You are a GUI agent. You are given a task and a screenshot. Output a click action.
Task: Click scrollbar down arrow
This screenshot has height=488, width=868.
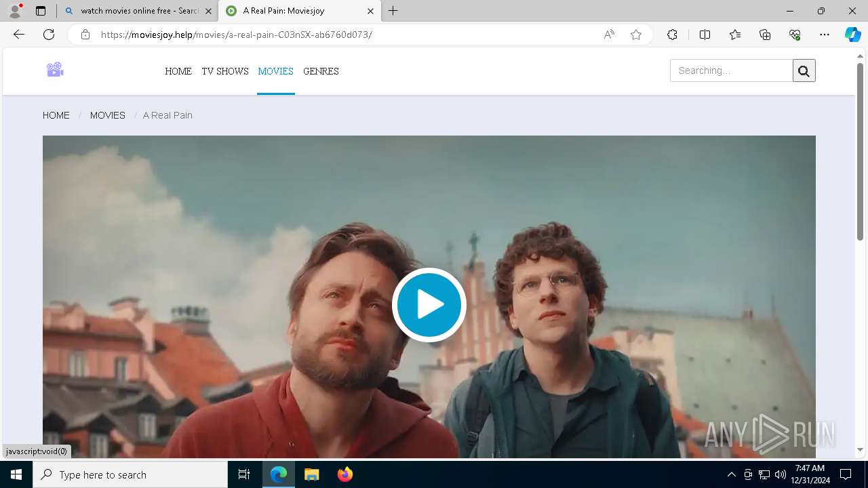click(x=860, y=449)
